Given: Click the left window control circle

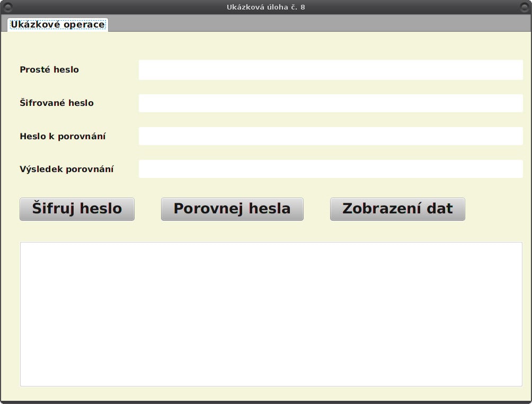Looking at the screenshot, I should [7, 7].
